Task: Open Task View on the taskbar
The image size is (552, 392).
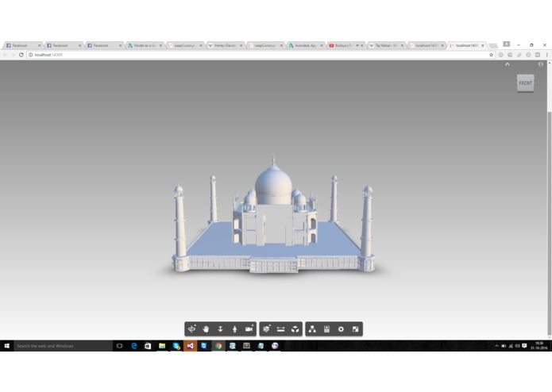Action: [x=120, y=346]
